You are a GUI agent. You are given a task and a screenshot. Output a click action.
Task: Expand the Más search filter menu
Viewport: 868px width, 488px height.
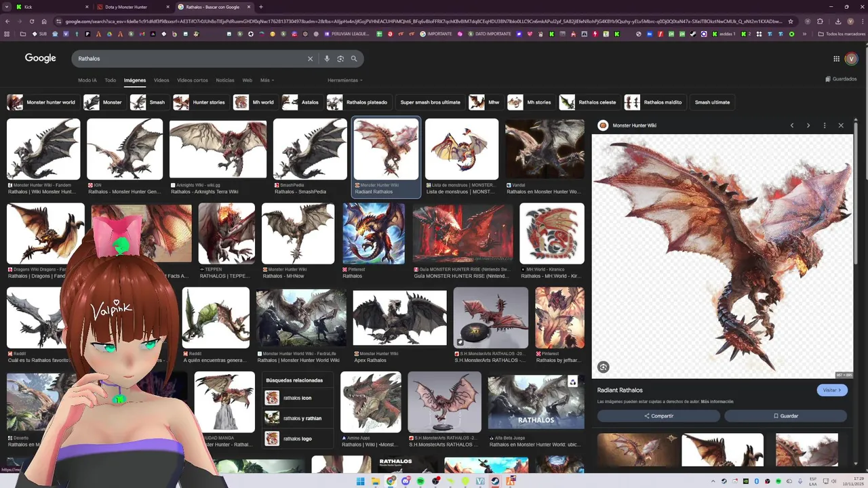[x=266, y=80]
